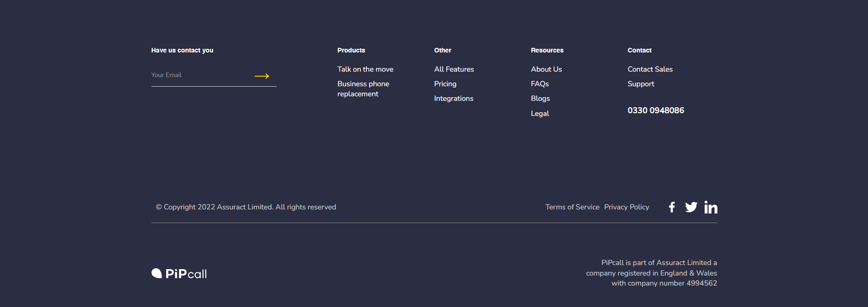Image resolution: width=868 pixels, height=307 pixels.
Task: Navigate to About Us
Action: pos(546,69)
